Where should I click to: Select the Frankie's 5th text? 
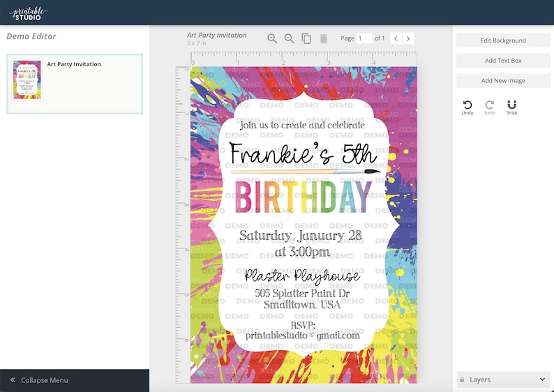303,154
